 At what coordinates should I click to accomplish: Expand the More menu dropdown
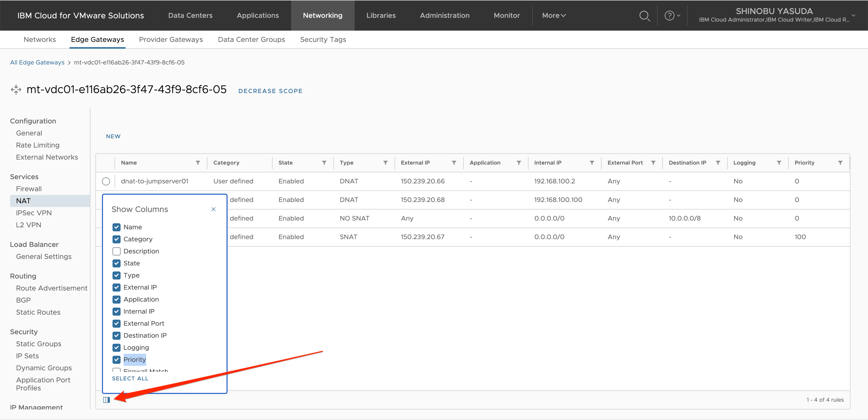coord(554,16)
